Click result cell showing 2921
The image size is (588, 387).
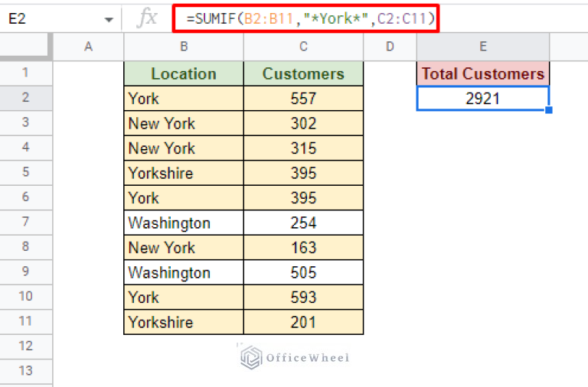tap(483, 99)
